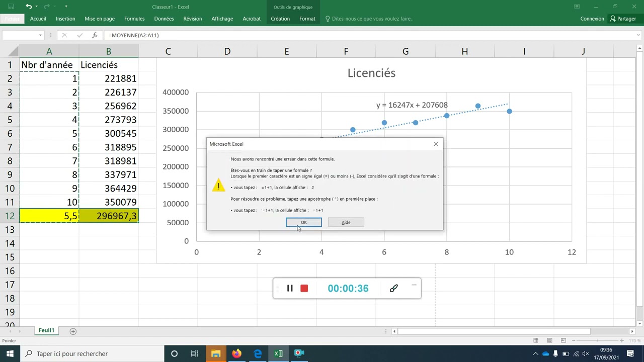Screen dimensions: 644x362
Task: Click the Partager share button
Action: (623, 19)
